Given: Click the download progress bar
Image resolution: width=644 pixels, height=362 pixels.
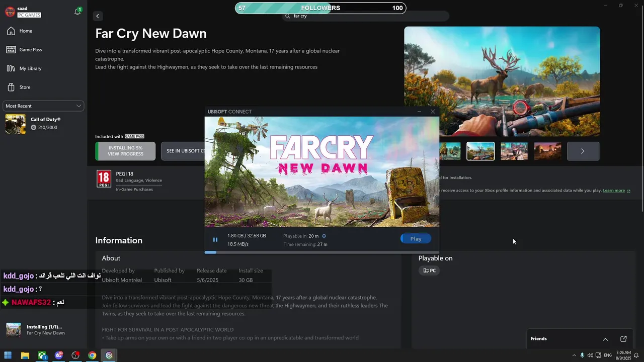Looking at the screenshot, I should [321, 252].
